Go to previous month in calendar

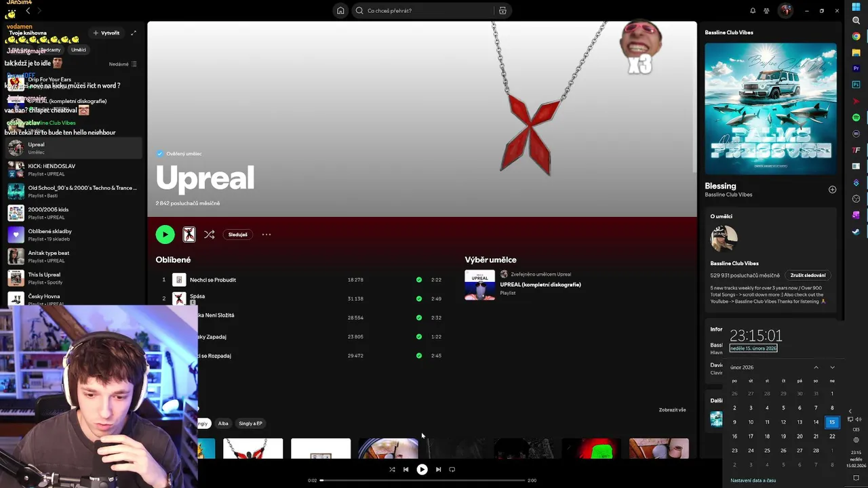pyautogui.click(x=816, y=367)
